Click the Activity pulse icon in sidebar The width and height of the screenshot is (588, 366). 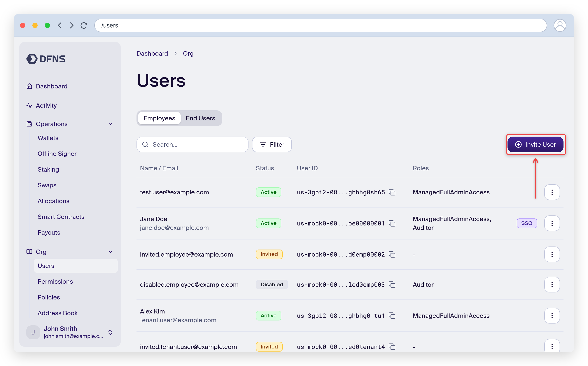[x=29, y=106]
